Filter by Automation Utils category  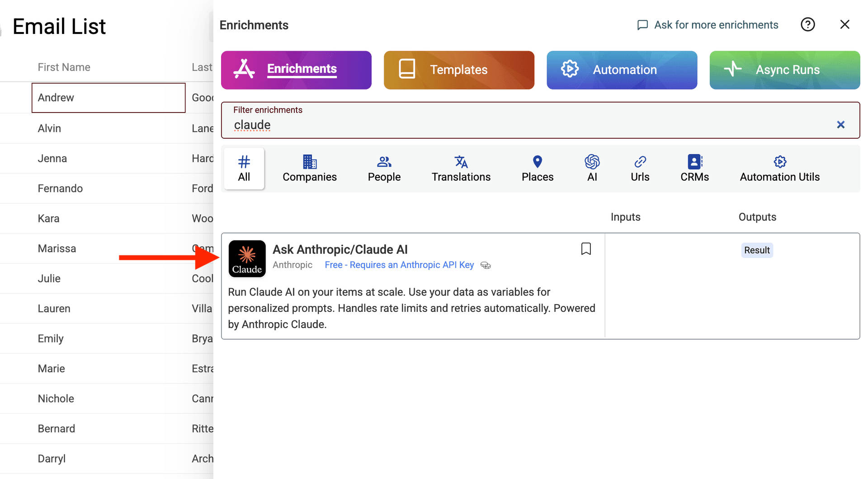779,169
